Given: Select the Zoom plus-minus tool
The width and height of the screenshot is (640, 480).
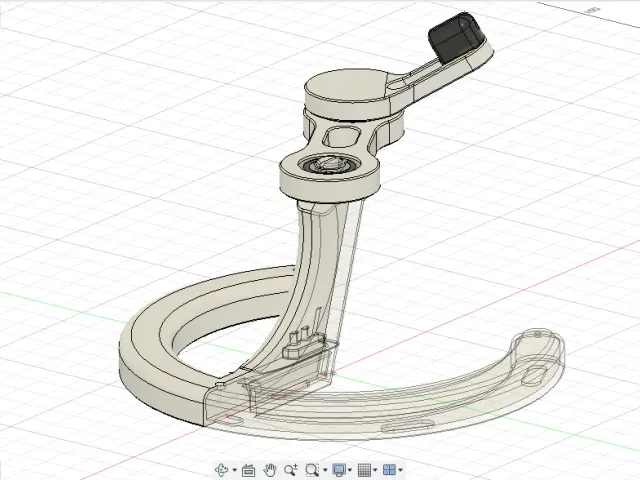Looking at the screenshot, I should point(291,470).
